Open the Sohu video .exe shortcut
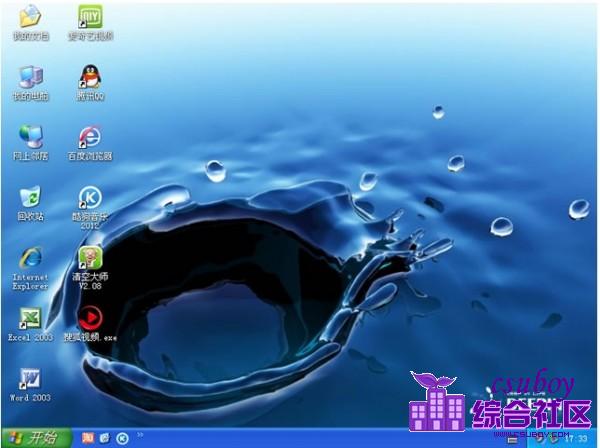Screen dimensions: 600x448 click(x=90, y=318)
